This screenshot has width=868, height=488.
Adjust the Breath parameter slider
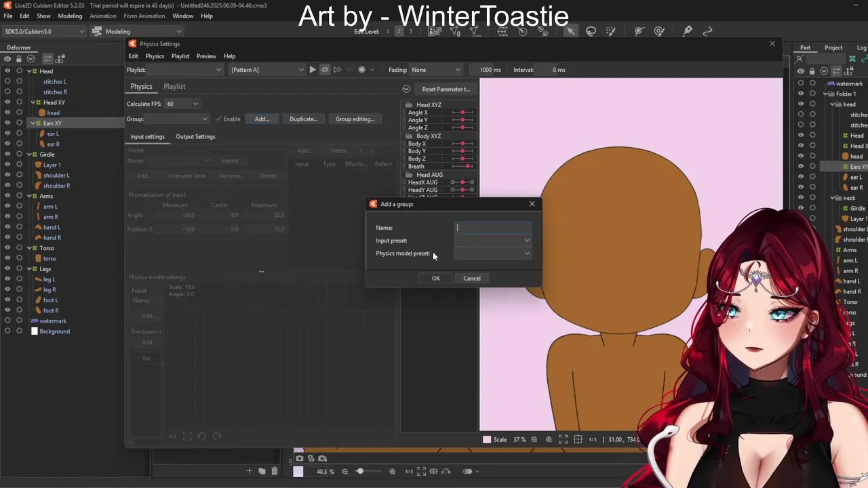[462, 167]
